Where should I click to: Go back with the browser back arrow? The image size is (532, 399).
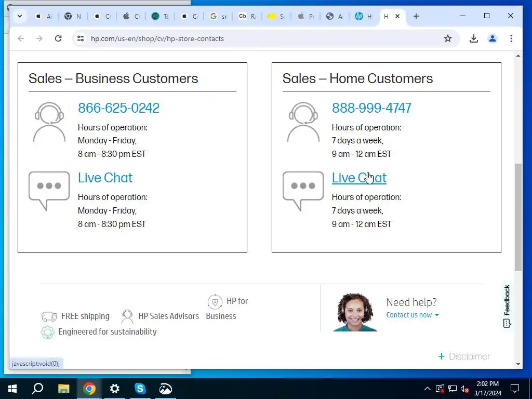point(21,38)
